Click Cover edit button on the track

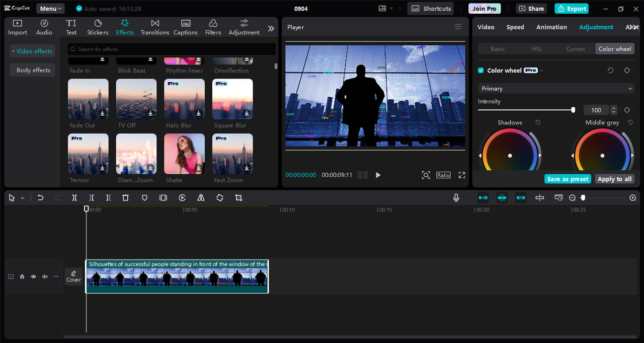click(73, 276)
